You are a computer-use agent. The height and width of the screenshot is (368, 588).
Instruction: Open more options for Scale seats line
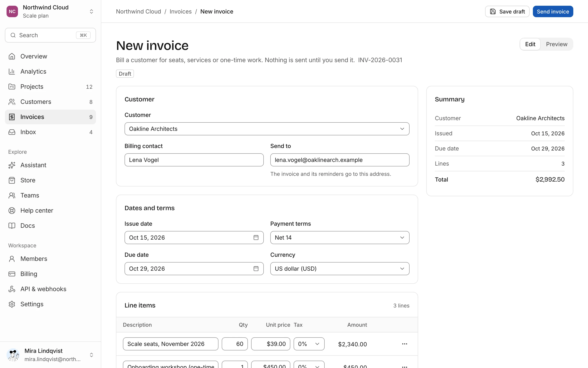tap(404, 344)
